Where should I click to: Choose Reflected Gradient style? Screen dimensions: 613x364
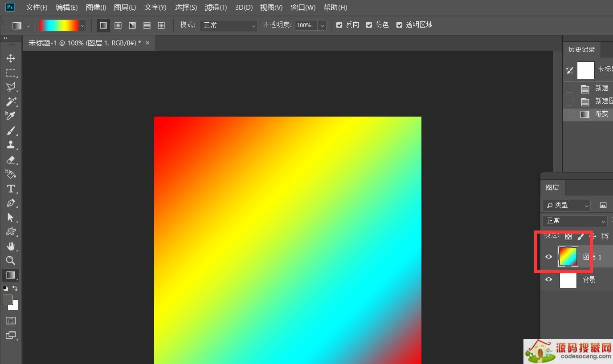[147, 25]
